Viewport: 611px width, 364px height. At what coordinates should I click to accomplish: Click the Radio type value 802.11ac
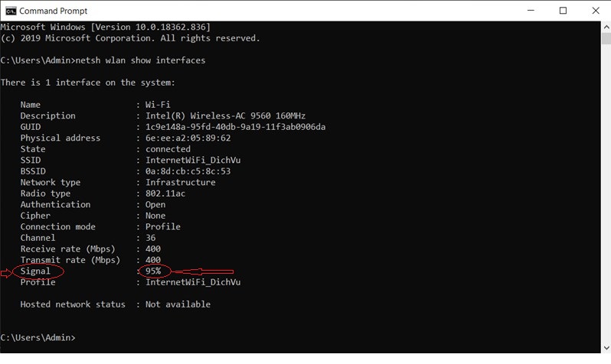click(165, 193)
